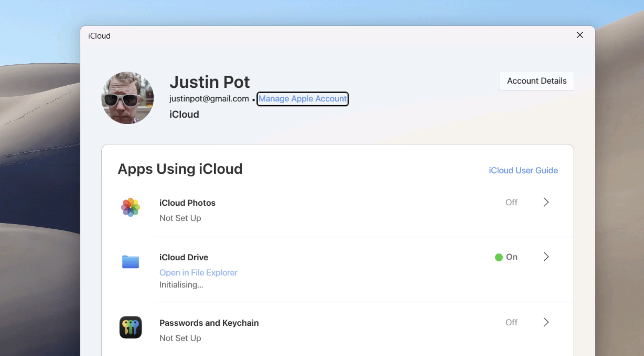Click the green On indicator dot
Viewport: 644px width, 356px height.
(x=499, y=257)
